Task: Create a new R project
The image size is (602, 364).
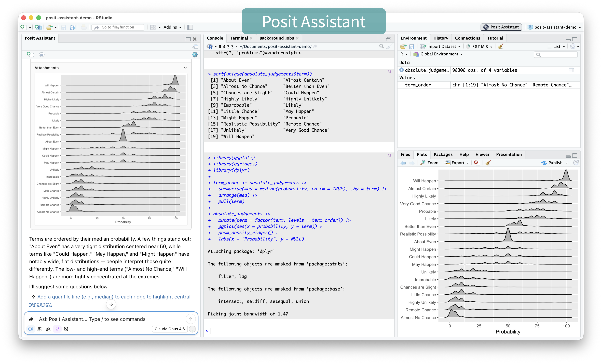Action: coord(38,27)
